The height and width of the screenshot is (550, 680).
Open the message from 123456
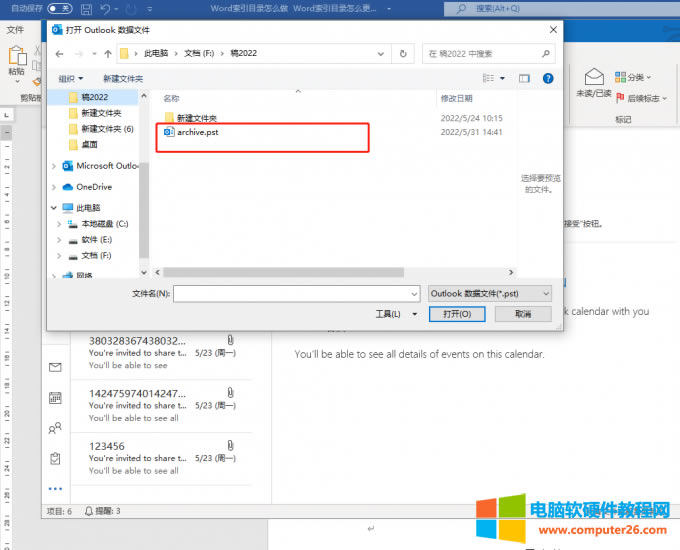(x=162, y=458)
